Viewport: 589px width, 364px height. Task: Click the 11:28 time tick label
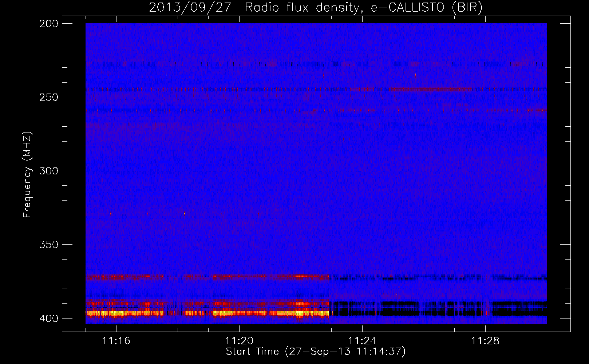click(485, 341)
